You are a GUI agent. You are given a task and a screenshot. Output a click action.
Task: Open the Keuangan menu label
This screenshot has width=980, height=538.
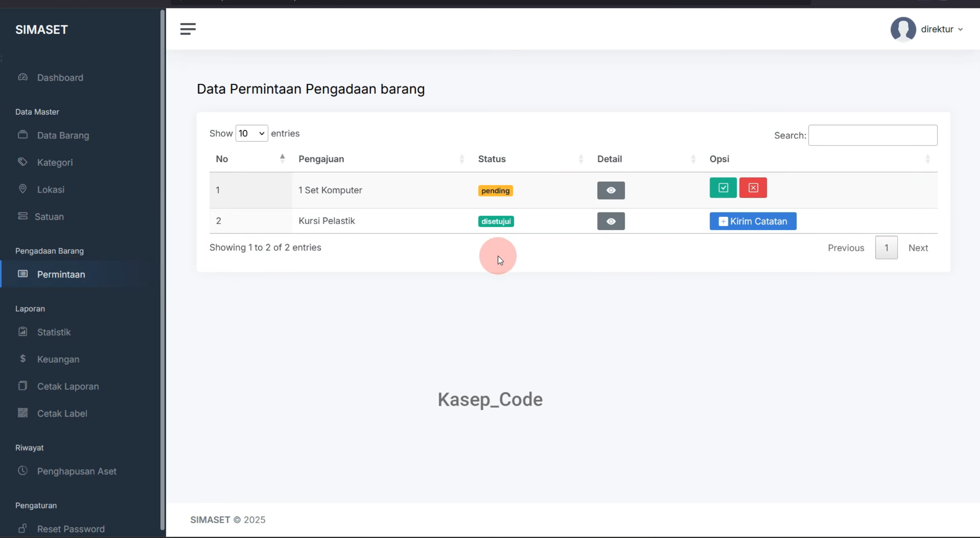coord(58,359)
